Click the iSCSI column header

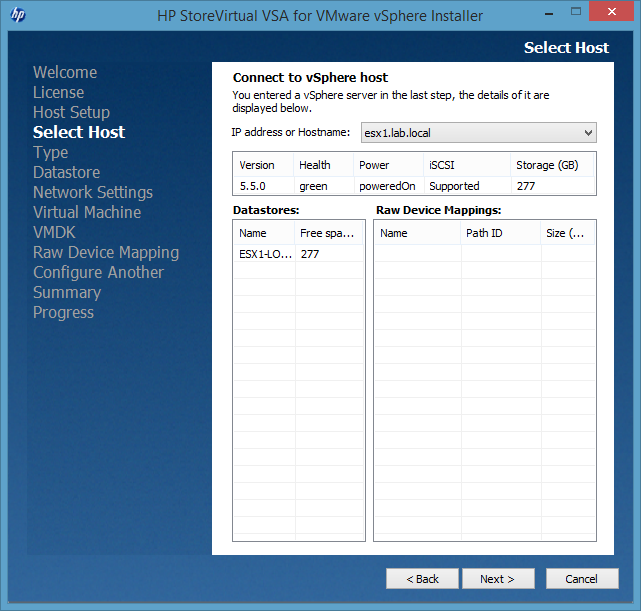tap(467, 165)
